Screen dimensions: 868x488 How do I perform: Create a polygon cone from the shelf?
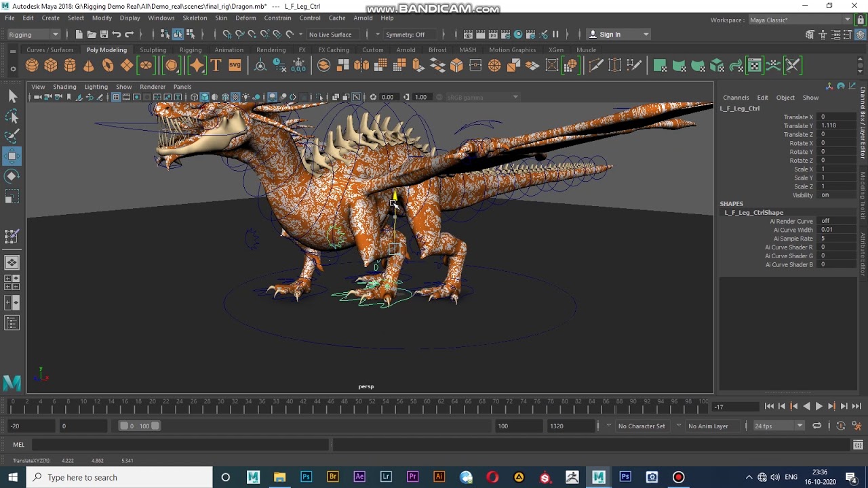(89, 65)
